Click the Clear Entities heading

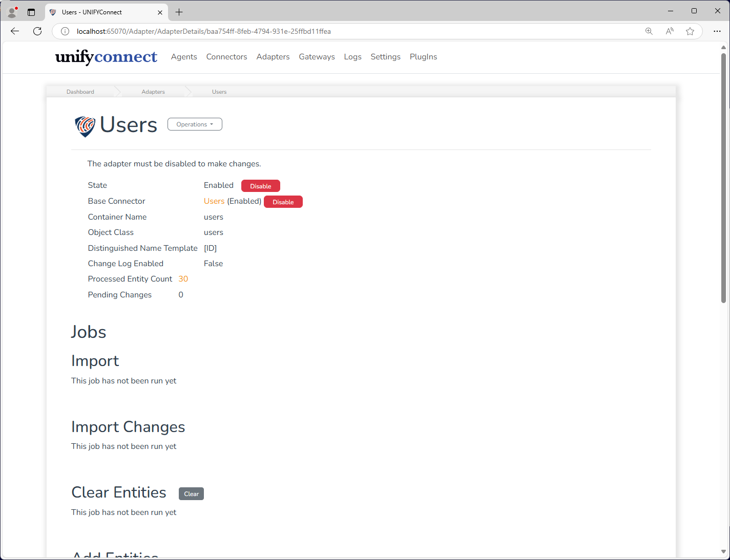(x=119, y=492)
